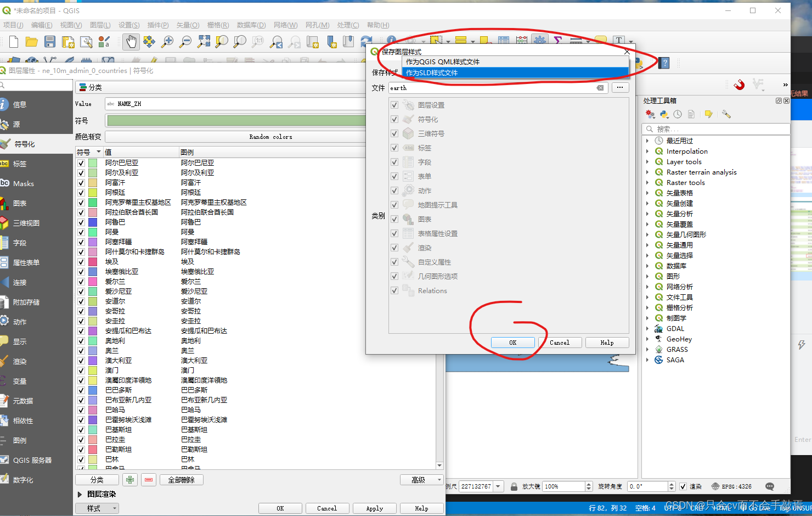This screenshot has width=812, height=516.
Task: Uncheck the 字段 category checkbox
Action: click(394, 162)
